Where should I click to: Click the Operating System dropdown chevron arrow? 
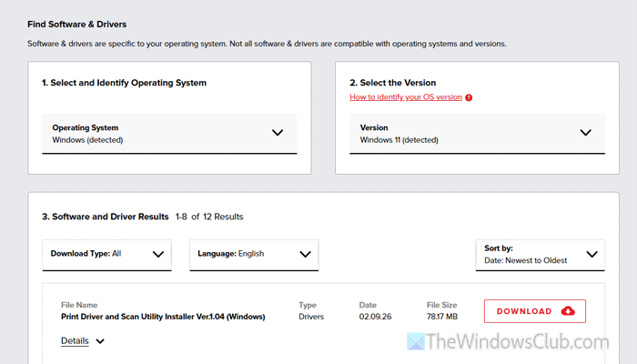click(278, 133)
